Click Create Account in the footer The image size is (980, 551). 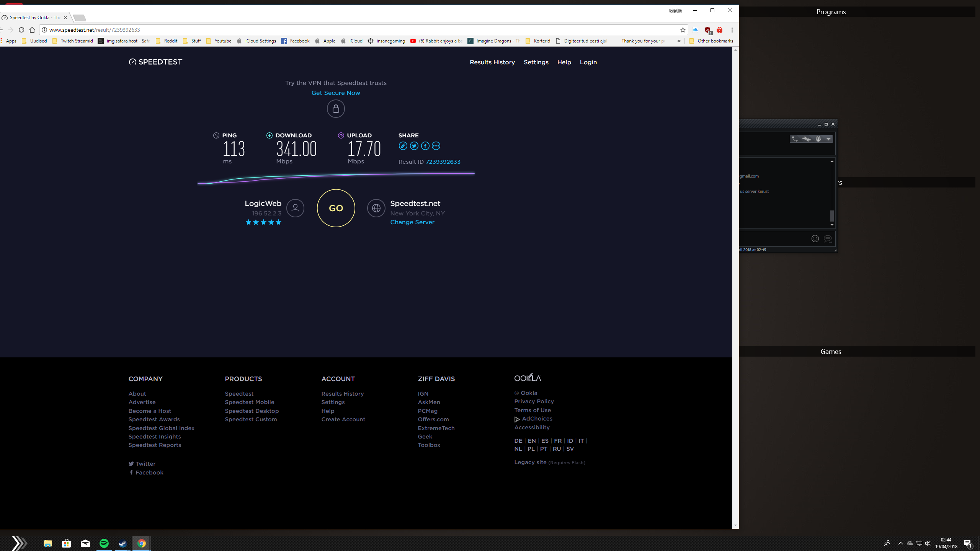coord(343,419)
